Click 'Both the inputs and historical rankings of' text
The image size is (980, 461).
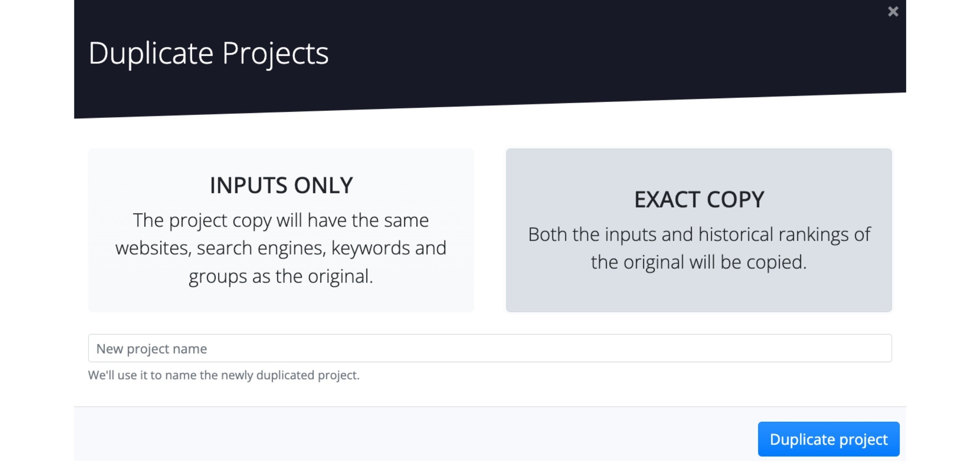tap(699, 235)
